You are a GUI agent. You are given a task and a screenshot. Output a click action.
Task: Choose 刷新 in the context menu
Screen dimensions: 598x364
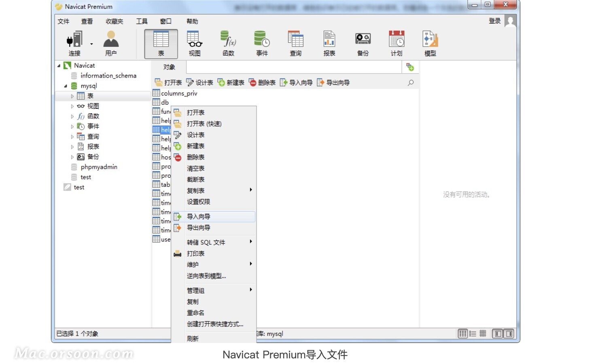(214, 339)
